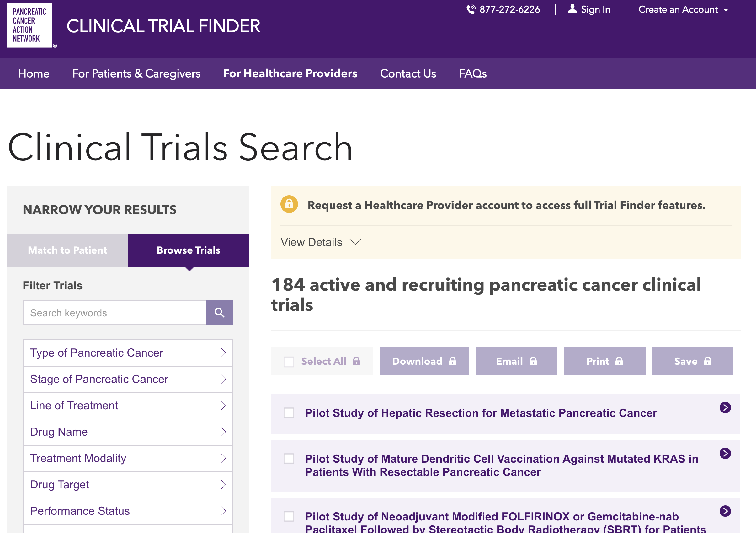Viewport: 756px width, 533px height.
Task: Open the Create an Account dropdown
Action: coord(683,9)
